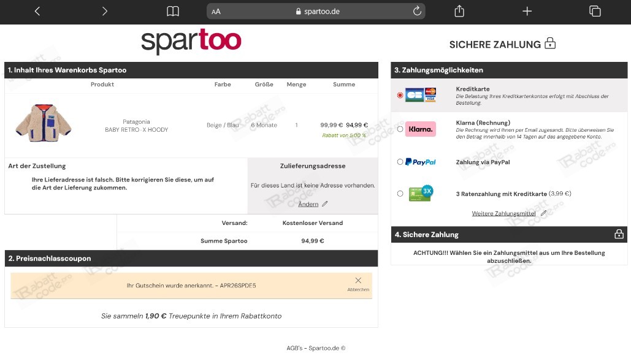The height and width of the screenshot is (364, 631).
Task: Click the lock icon beside SICHERE ZAHLUNG
Action: click(x=550, y=43)
